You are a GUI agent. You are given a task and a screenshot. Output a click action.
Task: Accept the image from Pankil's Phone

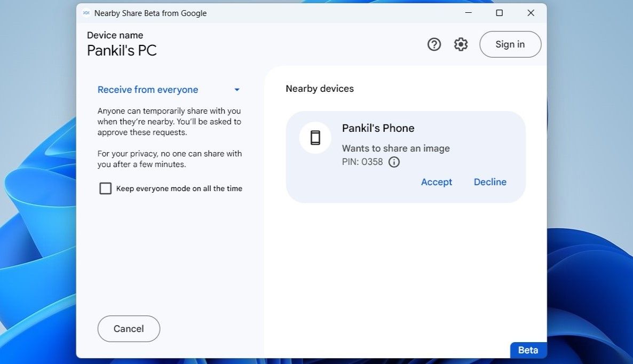(436, 181)
